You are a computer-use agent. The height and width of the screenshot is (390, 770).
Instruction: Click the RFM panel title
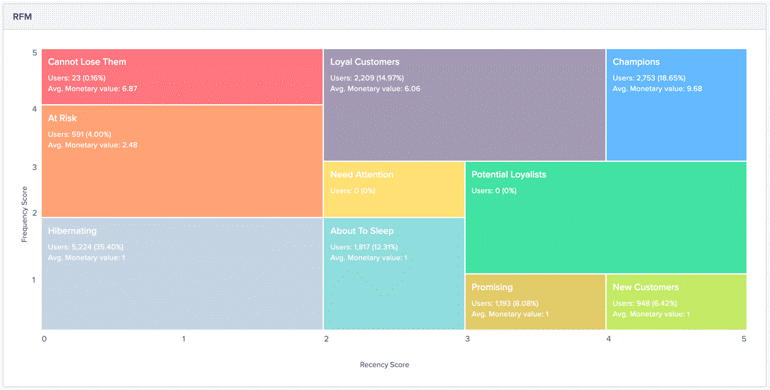(22, 17)
